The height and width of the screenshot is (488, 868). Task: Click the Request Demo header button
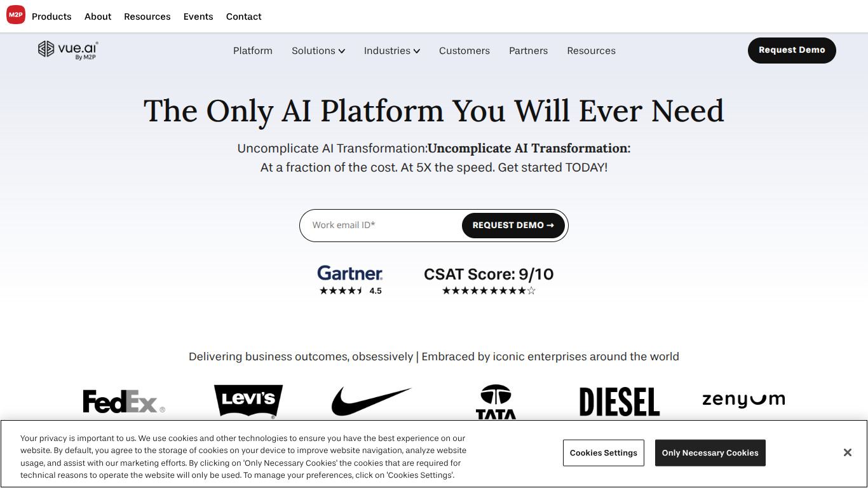(792, 50)
